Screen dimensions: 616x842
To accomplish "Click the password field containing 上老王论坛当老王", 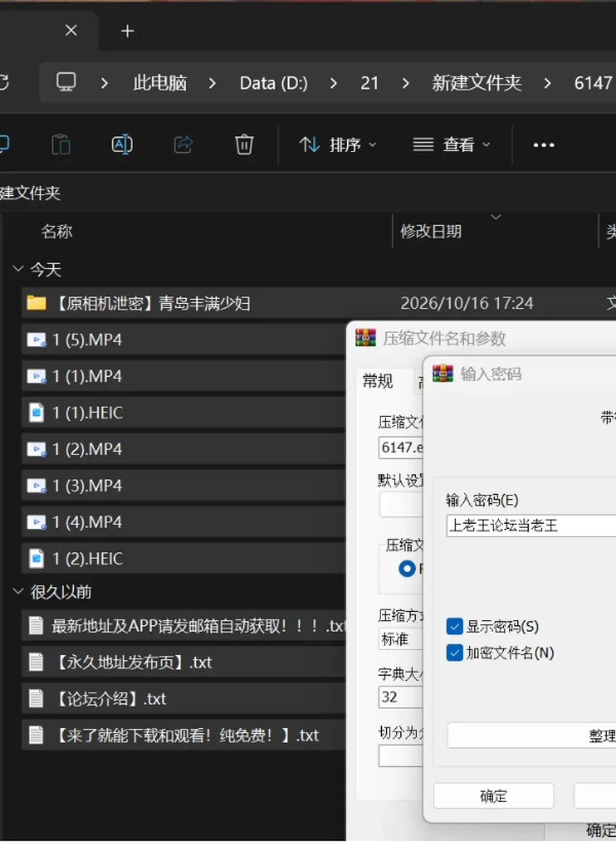I will pos(531,526).
